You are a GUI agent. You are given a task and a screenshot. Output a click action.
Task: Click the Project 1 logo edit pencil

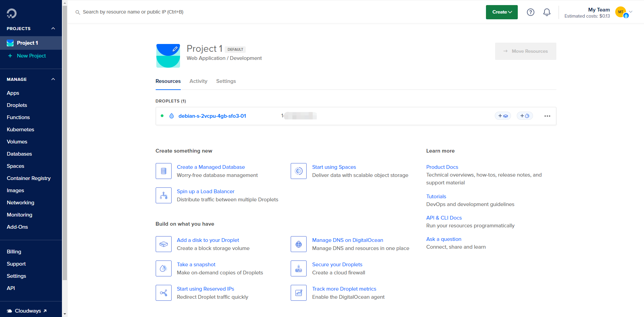(175, 49)
